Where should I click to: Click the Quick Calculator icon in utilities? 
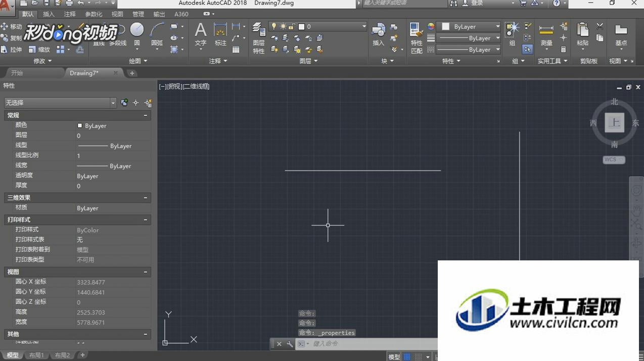tap(564, 50)
